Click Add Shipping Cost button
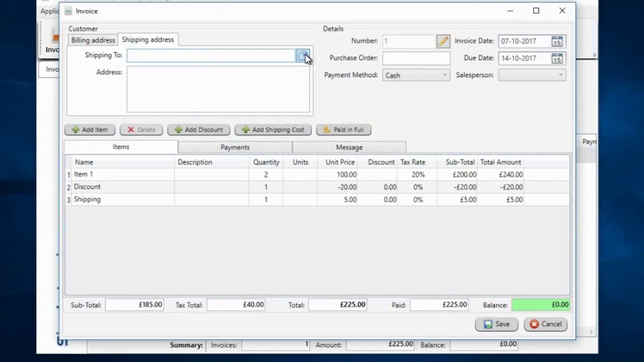644x362 pixels. point(273,130)
